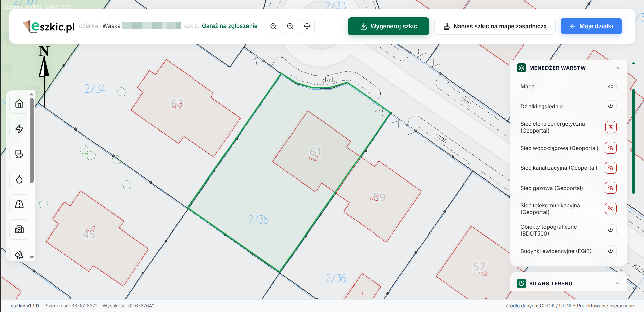Click the left sidebar scroll down arrow

[x=32, y=257]
